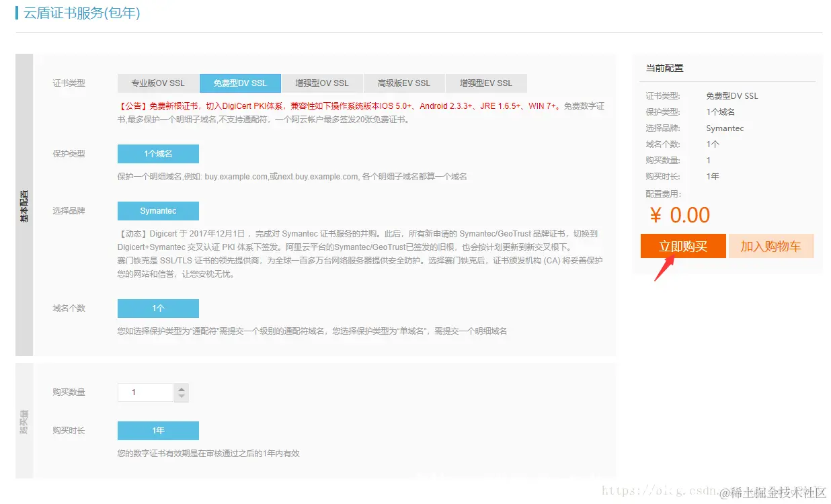Click the buy.example.com example hint text
This screenshot has height=504, width=831.
[292, 177]
